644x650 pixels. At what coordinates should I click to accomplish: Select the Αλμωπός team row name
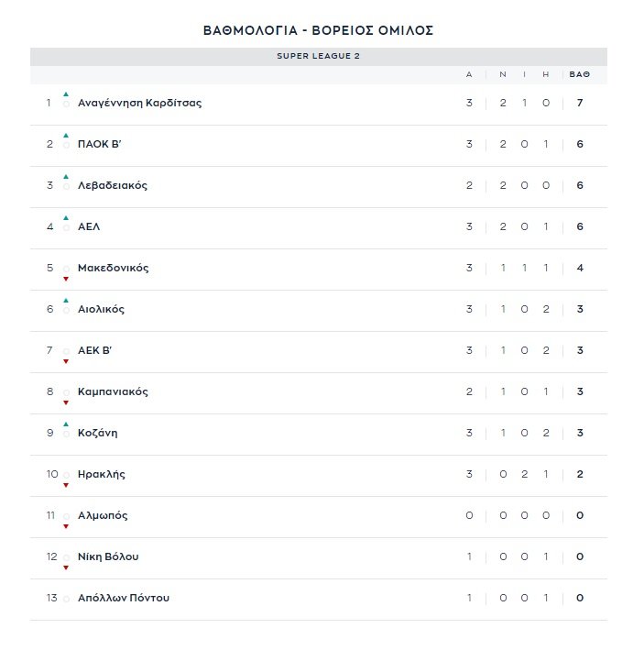point(103,515)
